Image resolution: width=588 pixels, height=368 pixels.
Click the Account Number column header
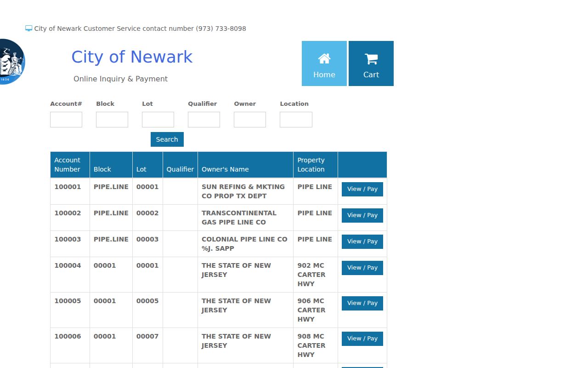(70, 165)
